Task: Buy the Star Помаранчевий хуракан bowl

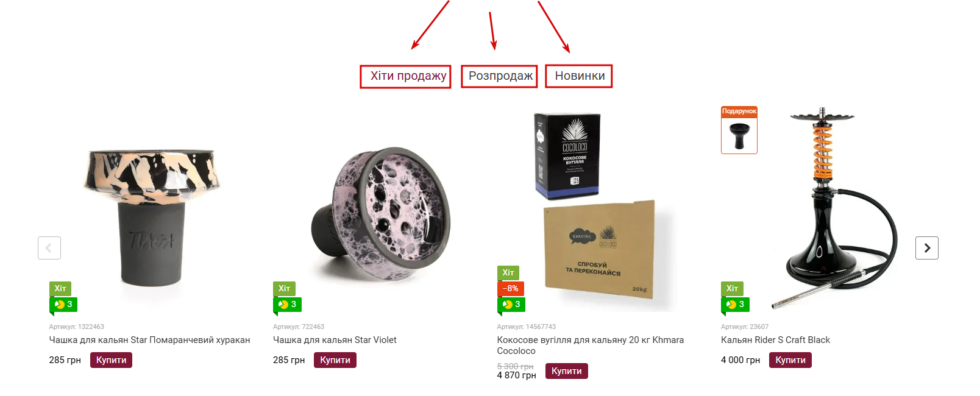Action: click(x=111, y=360)
